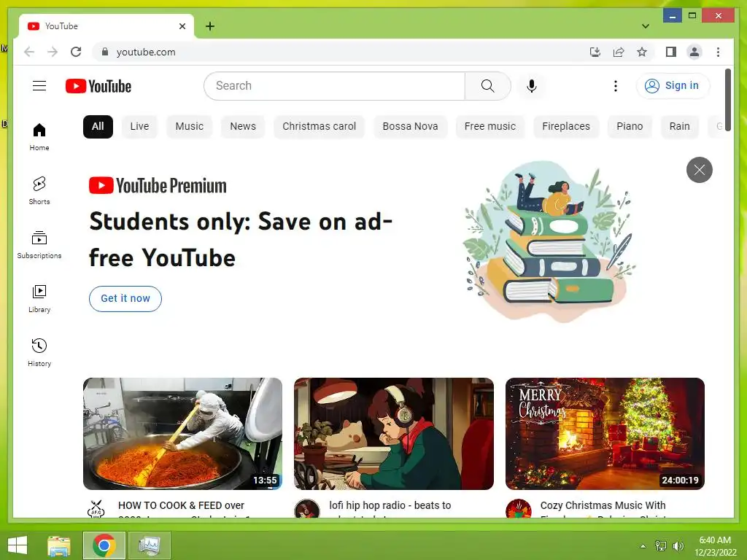
Task: Click the volume tray icon
Action: pos(678,545)
